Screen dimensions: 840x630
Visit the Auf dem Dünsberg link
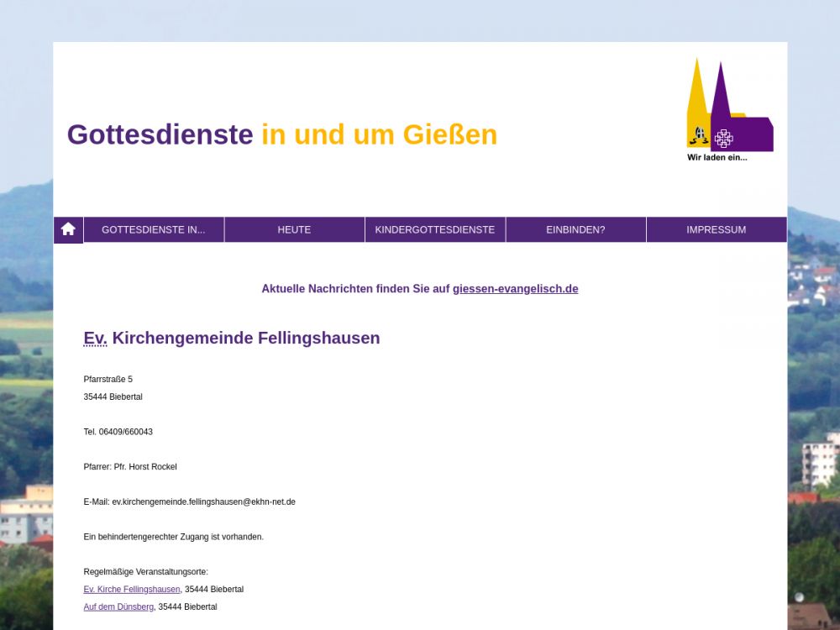point(118,607)
